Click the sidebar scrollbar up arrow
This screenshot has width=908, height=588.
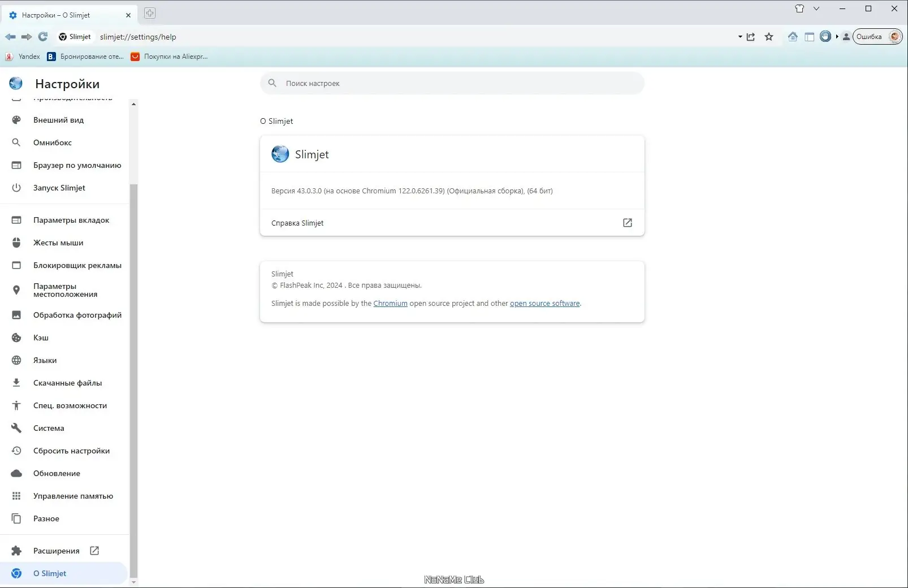tap(133, 104)
